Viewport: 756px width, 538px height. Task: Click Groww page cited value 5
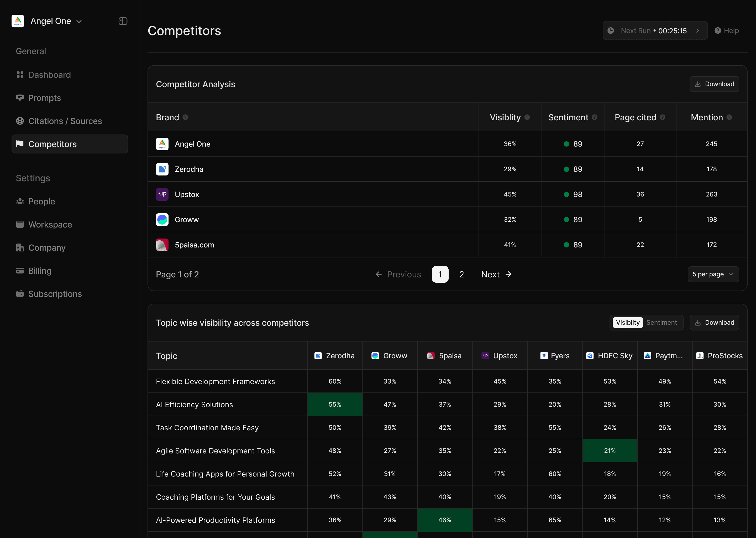coord(640,220)
